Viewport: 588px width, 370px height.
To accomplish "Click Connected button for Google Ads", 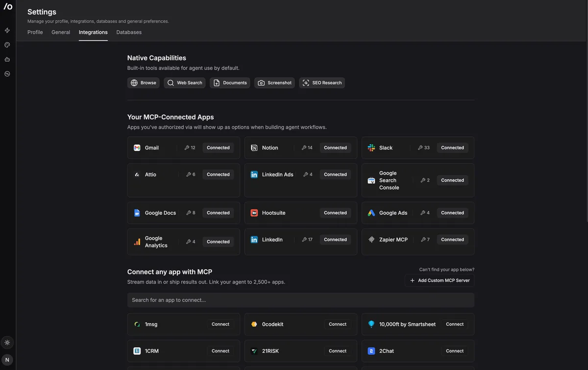I will pyautogui.click(x=452, y=213).
